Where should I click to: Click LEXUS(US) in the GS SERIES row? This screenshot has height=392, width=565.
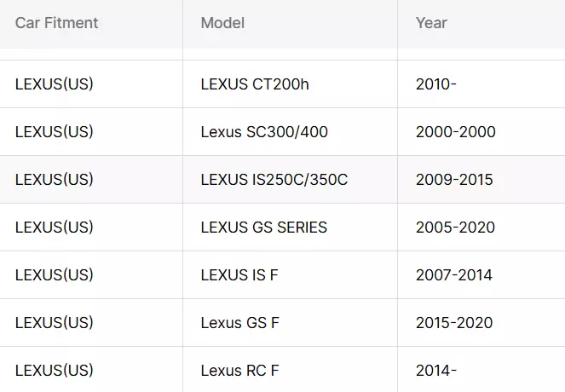[x=54, y=228]
